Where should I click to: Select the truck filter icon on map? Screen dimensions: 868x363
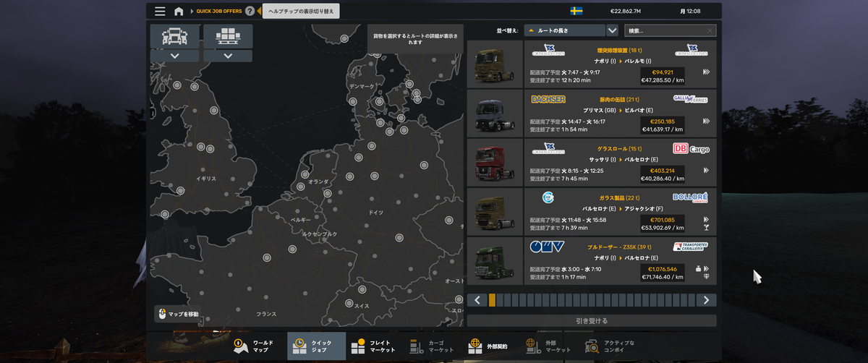click(x=174, y=36)
